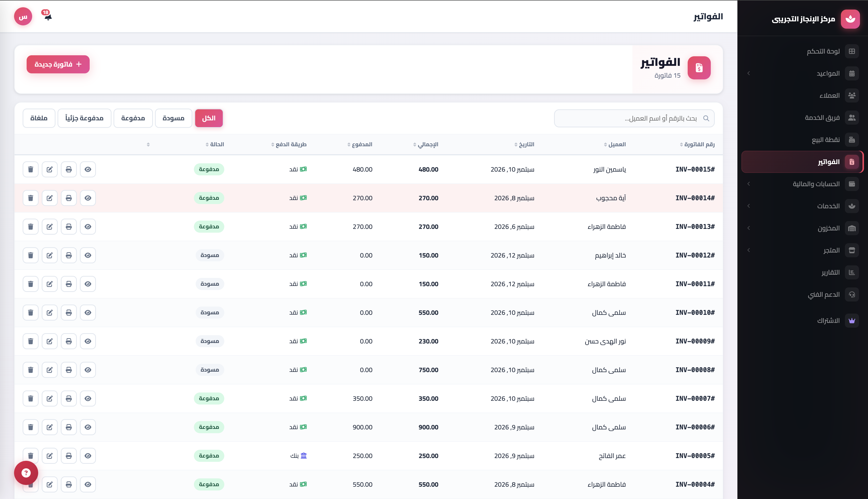Image resolution: width=868 pixels, height=499 pixels.
Task: Print invoice INV-00007
Action: 69,398
